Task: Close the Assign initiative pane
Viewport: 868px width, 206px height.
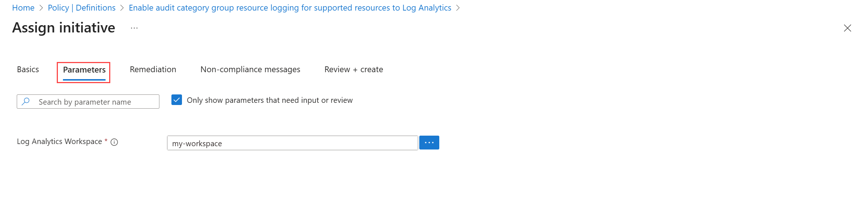Action: [x=847, y=28]
